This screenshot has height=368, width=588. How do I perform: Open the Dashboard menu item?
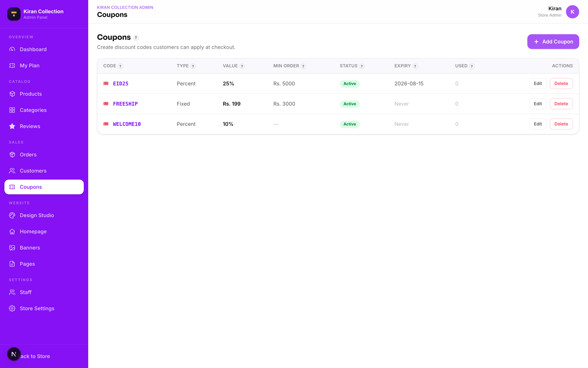[44, 49]
